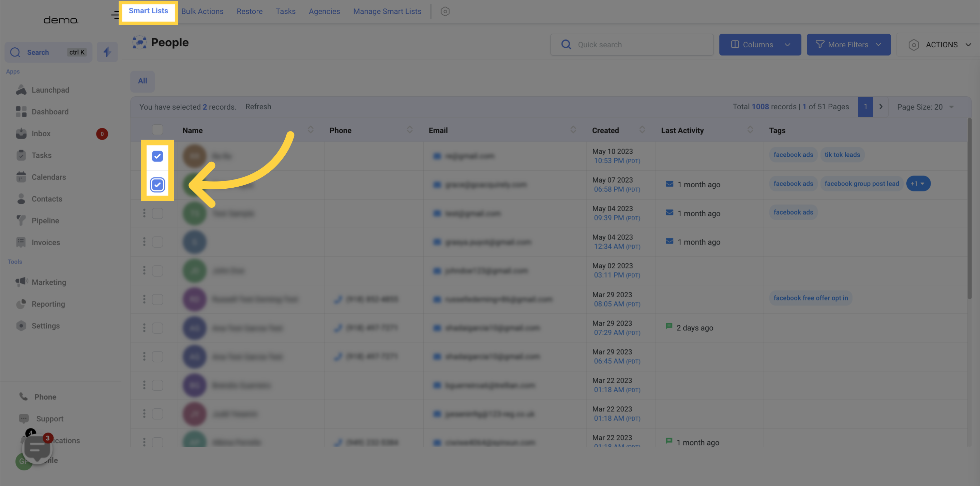Image resolution: width=980 pixels, height=486 pixels.
Task: Click page number 1 button
Action: pos(865,107)
